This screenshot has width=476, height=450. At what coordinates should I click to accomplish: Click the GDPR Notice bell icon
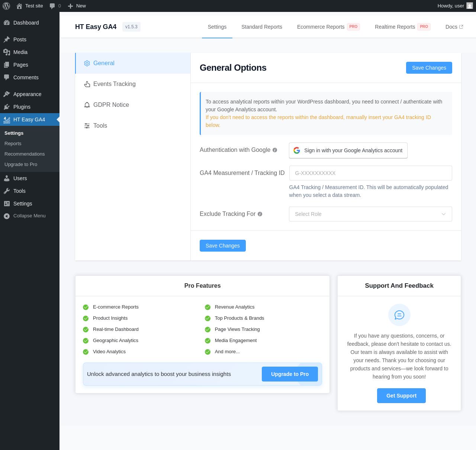pos(87,105)
